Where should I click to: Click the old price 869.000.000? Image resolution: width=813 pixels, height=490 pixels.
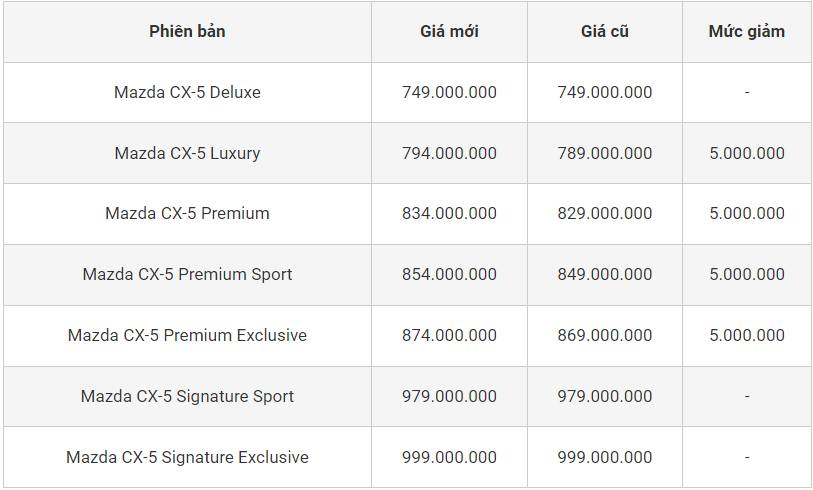coord(604,335)
